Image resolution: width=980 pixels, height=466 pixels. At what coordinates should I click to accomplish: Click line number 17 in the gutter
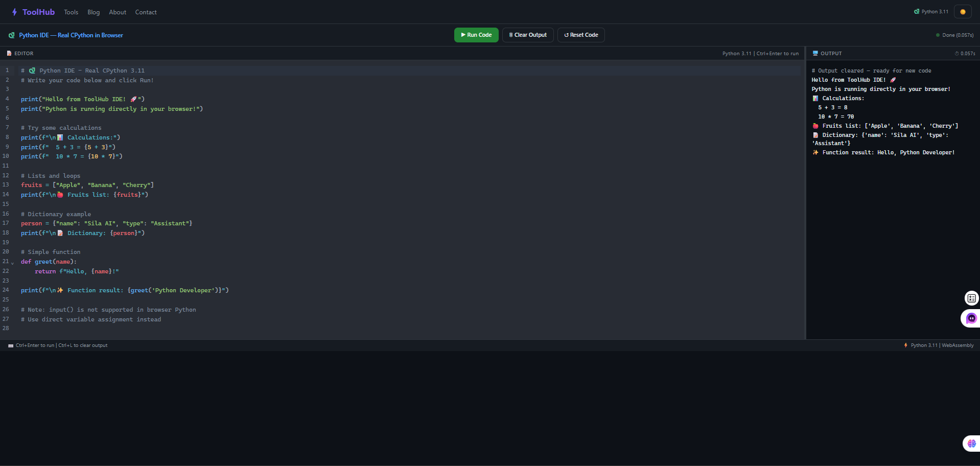6,223
